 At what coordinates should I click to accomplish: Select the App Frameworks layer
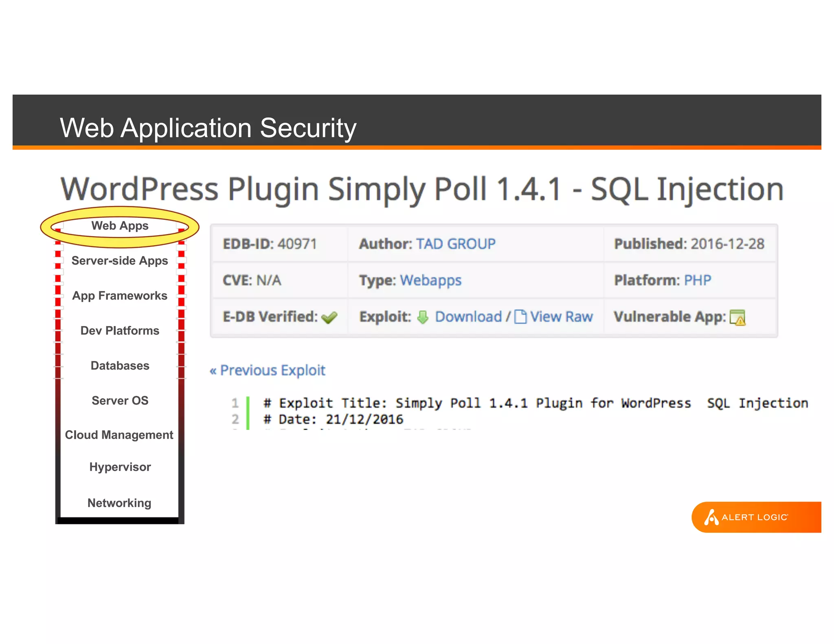(120, 296)
